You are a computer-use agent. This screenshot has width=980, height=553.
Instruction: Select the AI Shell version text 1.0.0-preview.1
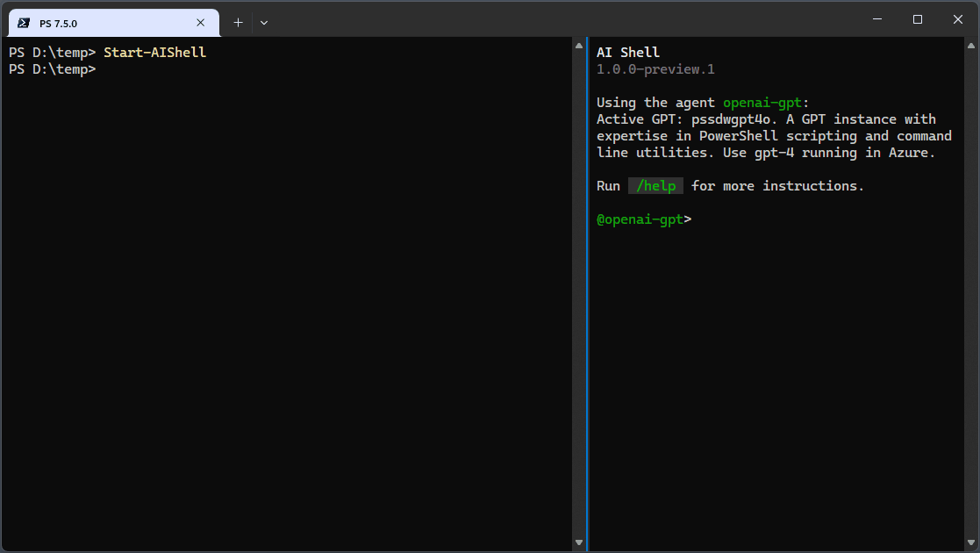655,68
